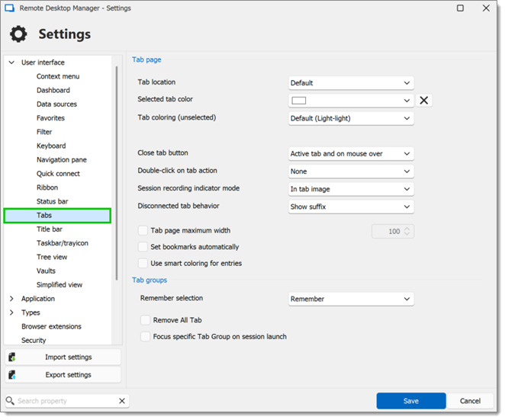Click the Save button
Viewport: 505px width, 420px height.
pyautogui.click(x=411, y=401)
